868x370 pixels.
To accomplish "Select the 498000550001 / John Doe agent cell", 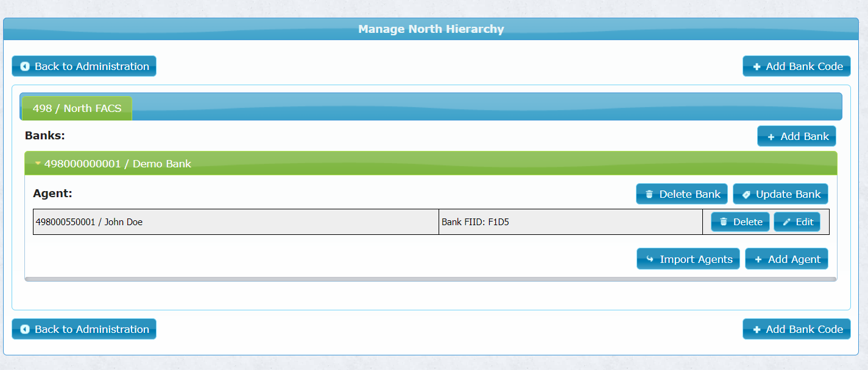I will (235, 222).
